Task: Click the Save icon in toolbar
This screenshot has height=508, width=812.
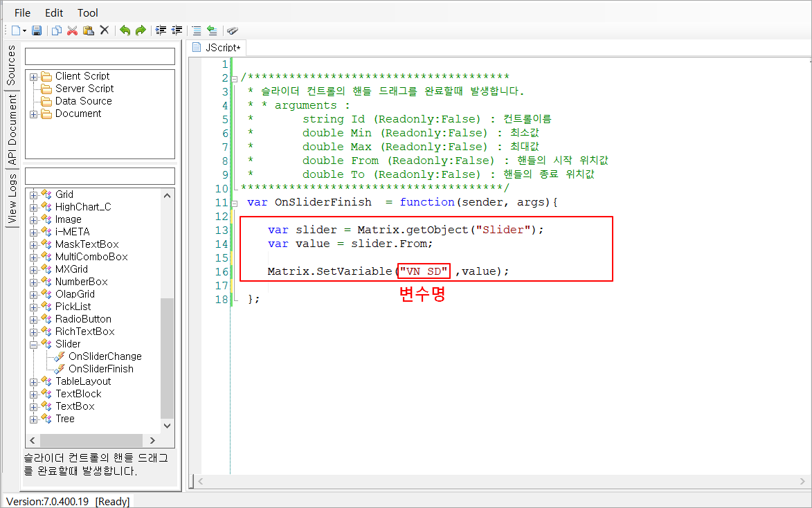Action: pyautogui.click(x=37, y=30)
